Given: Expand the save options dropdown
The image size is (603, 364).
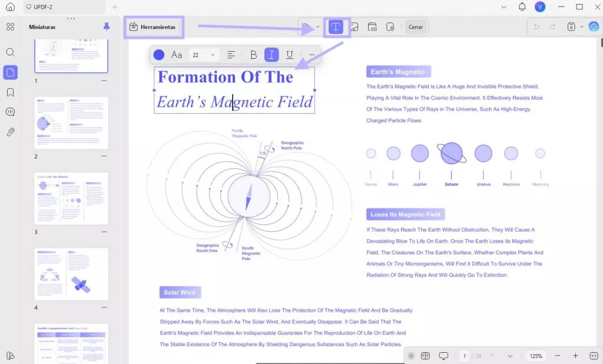Looking at the screenshot, I should (581, 27).
